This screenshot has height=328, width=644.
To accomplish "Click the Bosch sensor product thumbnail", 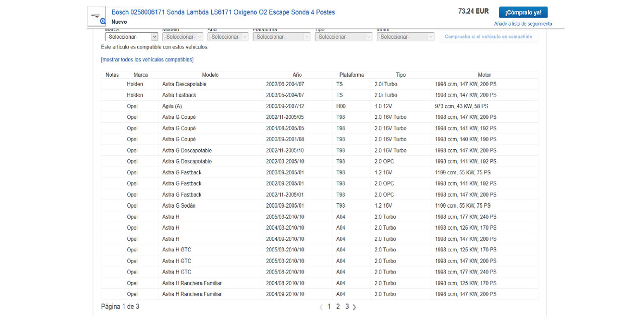I will tap(97, 16).
